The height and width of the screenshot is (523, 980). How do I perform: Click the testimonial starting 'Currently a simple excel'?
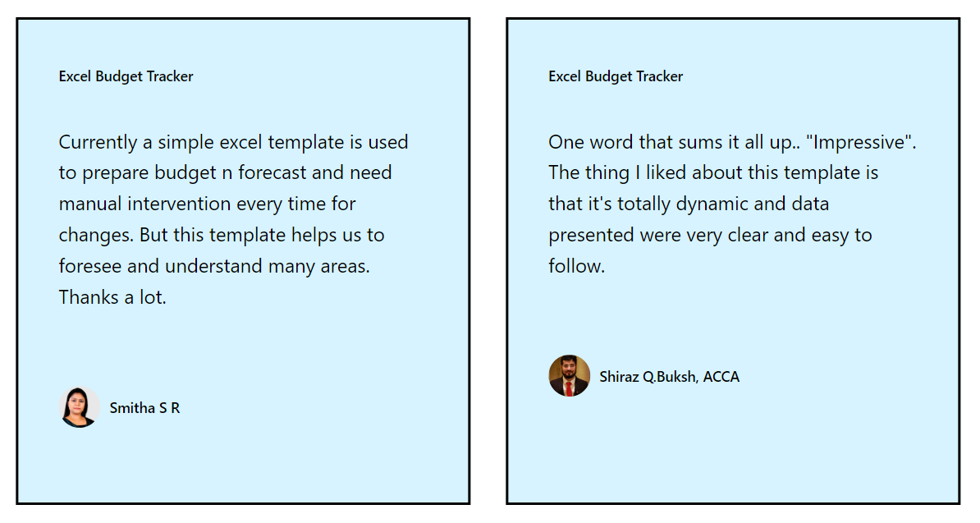pos(233,219)
